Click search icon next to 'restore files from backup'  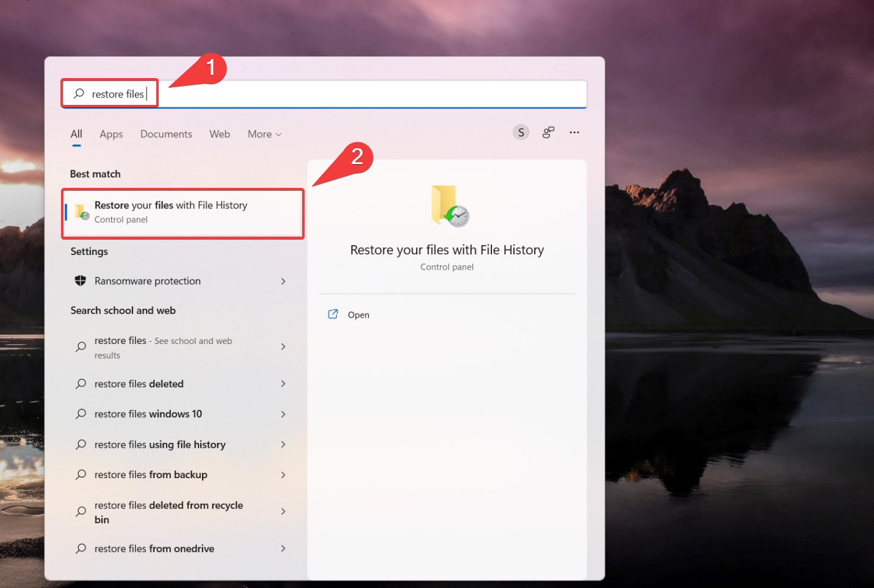(x=81, y=475)
